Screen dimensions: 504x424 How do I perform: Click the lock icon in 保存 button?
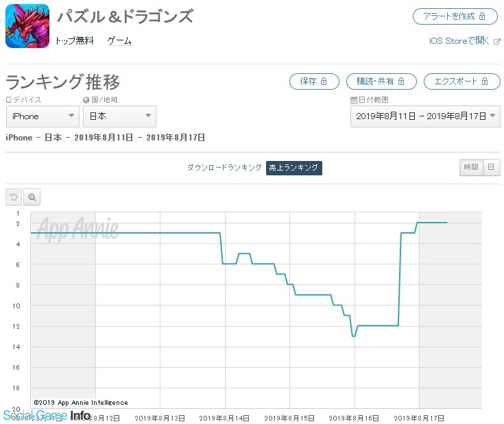[324, 82]
